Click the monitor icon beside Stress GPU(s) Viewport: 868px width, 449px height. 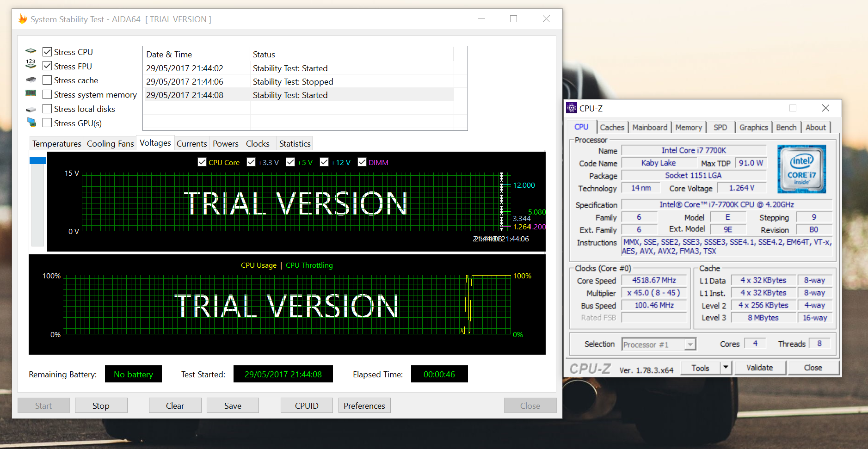pyautogui.click(x=31, y=122)
